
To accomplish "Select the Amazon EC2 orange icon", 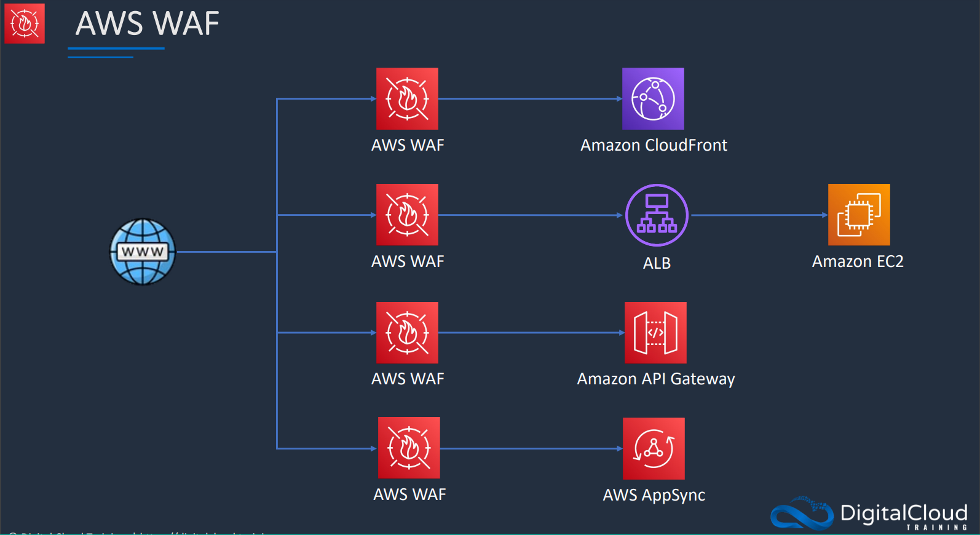I will coord(859,215).
